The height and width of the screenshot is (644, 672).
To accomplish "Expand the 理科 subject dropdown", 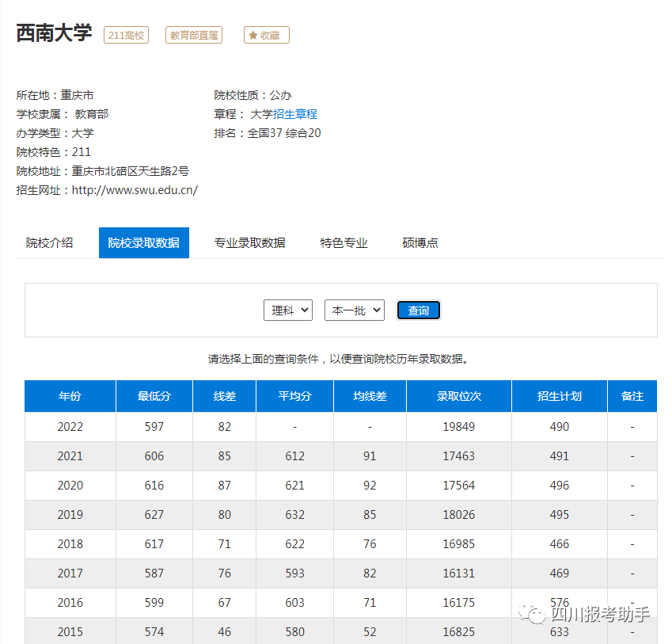I will [288, 310].
